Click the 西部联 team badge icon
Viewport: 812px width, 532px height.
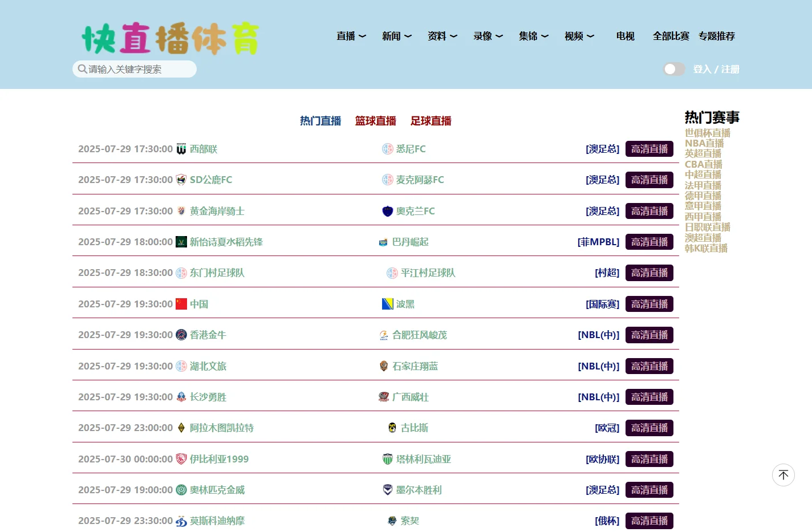(181, 149)
